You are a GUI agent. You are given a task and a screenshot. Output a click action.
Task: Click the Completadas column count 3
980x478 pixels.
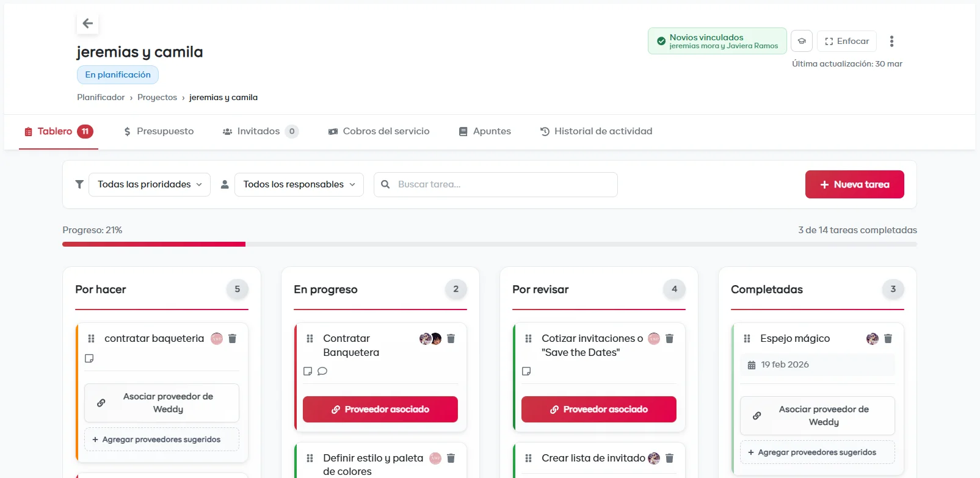(893, 289)
